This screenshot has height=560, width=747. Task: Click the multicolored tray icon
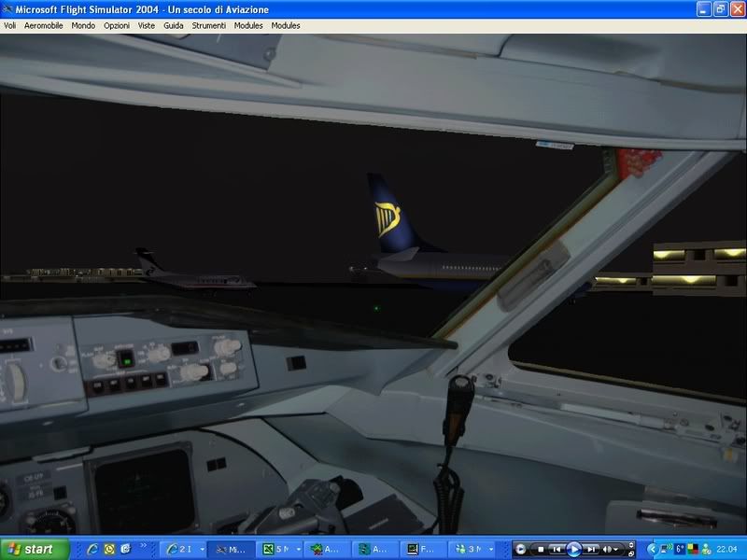pos(692,549)
